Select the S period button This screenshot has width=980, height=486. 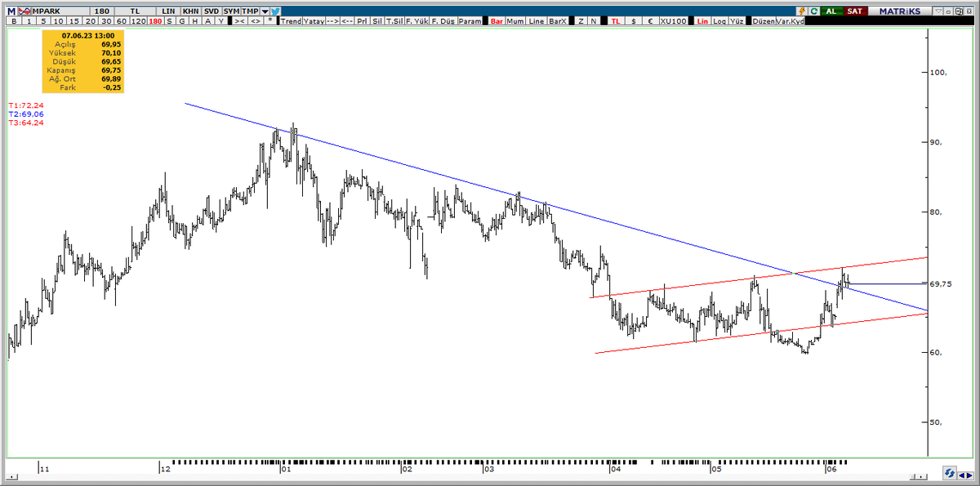[170, 21]
